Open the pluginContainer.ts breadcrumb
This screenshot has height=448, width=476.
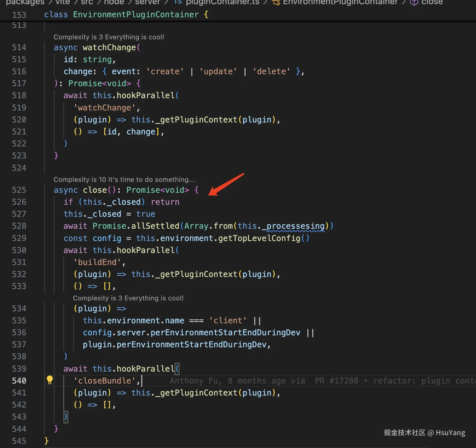[223, 2]
